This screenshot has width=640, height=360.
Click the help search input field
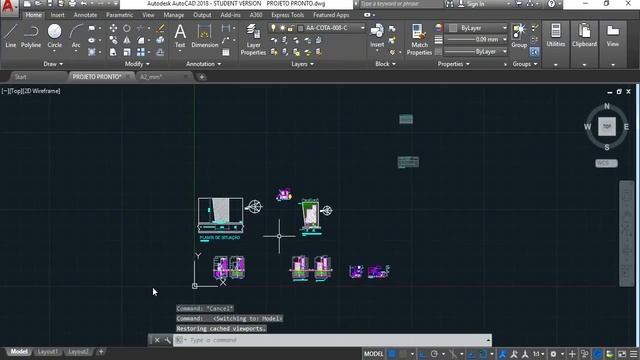tap(401, 4)
